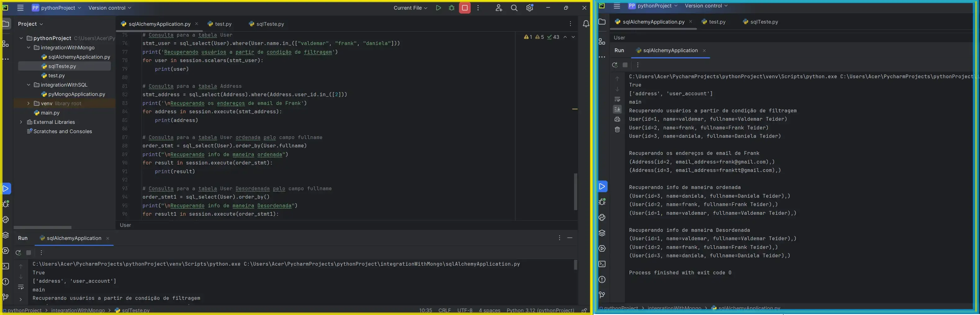Switch to test.py tab in right window
Screen dimensions: 980x315
point(714,22)
